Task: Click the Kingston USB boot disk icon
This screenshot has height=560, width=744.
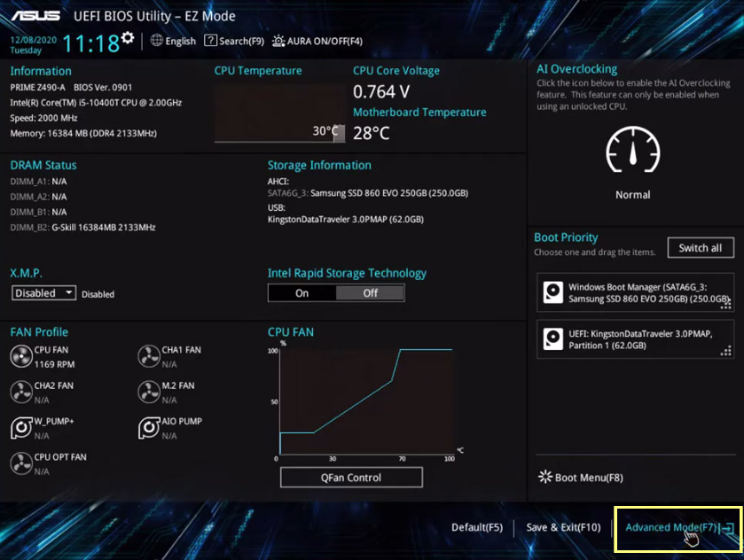Action: point(552,339)
